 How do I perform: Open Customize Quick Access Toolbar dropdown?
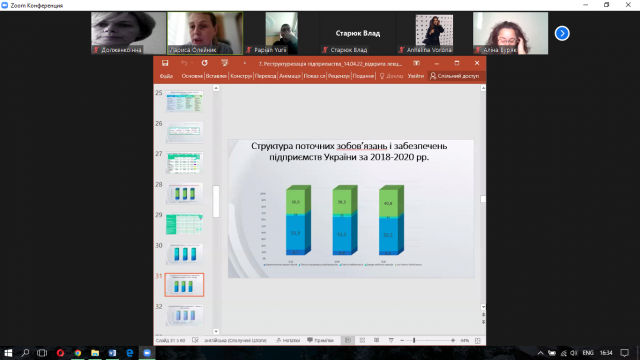[x=244, y=63]
